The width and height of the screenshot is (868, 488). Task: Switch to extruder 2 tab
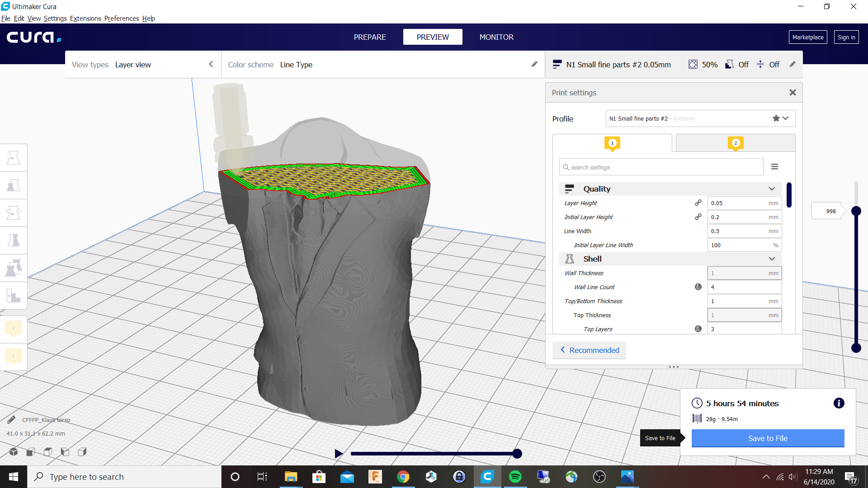pyautogui.click(x=735, y=143)
